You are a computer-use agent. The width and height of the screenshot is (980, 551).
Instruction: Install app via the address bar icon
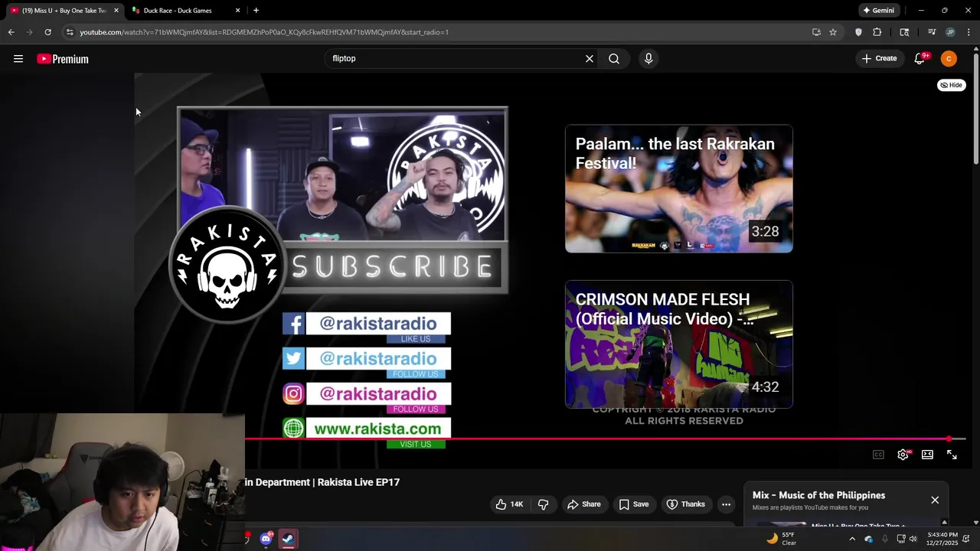click(x=816, y=32)
